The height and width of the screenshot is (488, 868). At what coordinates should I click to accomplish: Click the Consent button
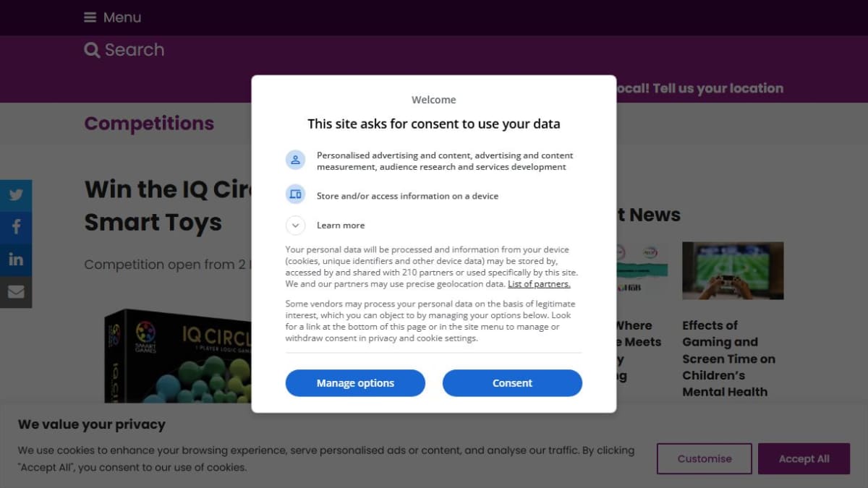coord(512,383)
